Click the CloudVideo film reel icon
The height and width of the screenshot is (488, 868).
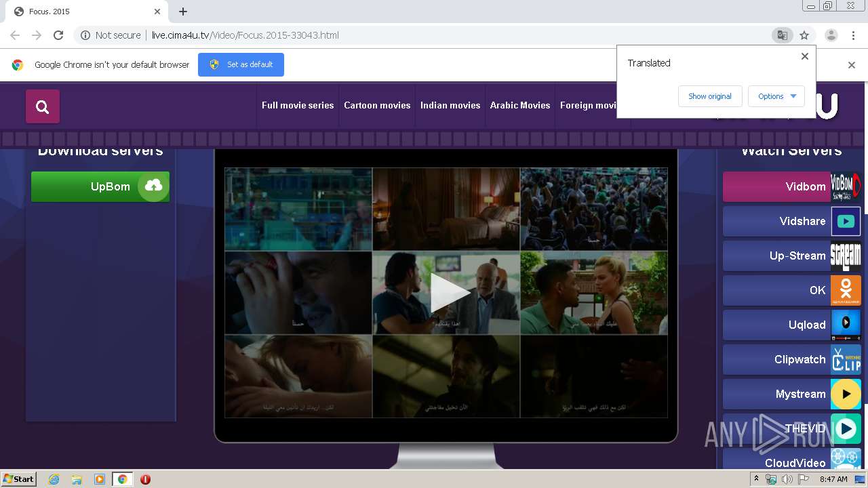point(846,459)
